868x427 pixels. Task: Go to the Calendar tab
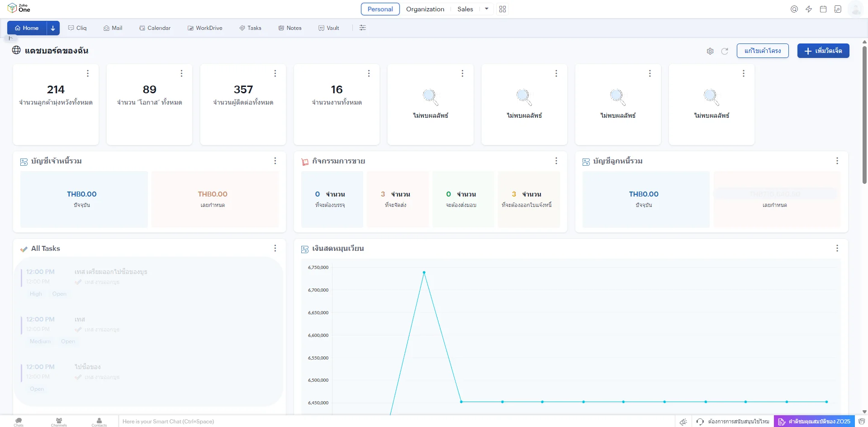155,28
